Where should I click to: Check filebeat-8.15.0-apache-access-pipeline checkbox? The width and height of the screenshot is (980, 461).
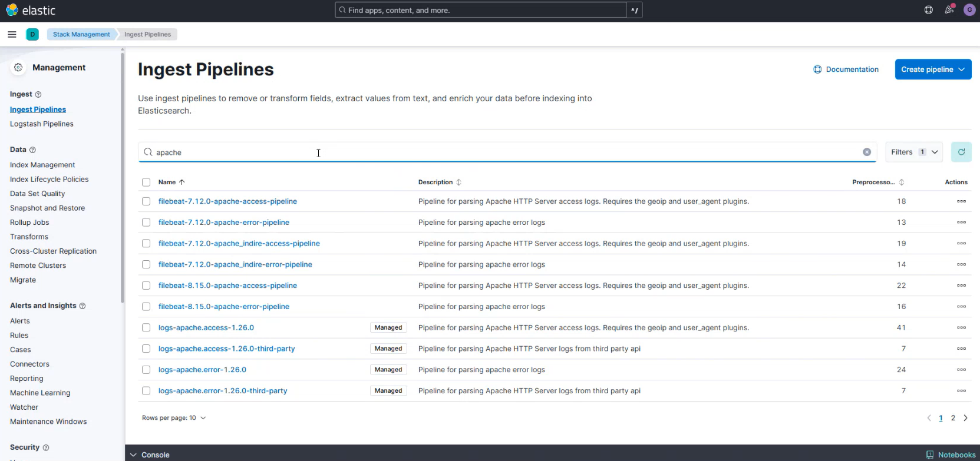(x=146, y=286)
